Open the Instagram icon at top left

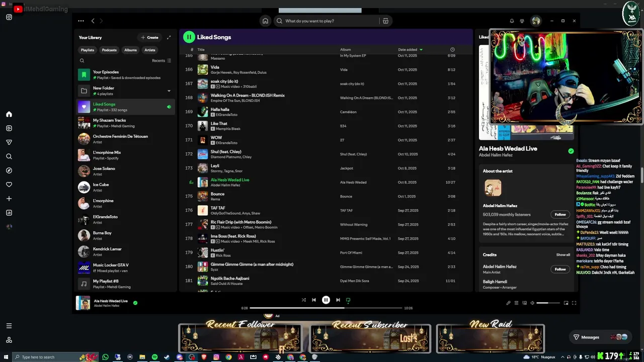tap(9, 17)
